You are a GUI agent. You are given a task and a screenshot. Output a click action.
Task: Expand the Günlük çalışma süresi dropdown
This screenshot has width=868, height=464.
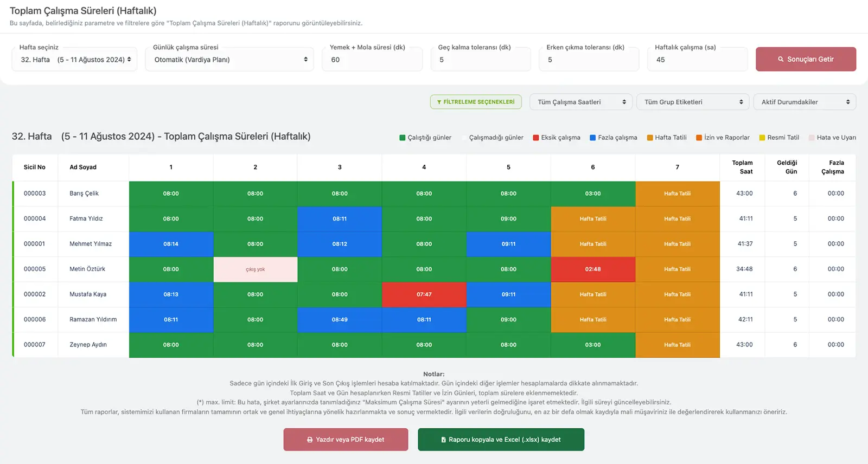click(229, 60)
